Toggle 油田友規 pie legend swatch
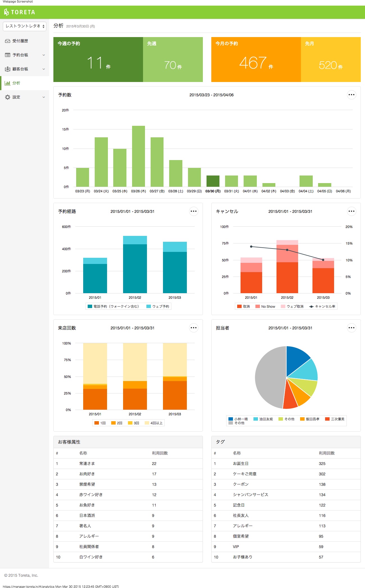This screenshot has height=588, width=365. click(256, 419)
